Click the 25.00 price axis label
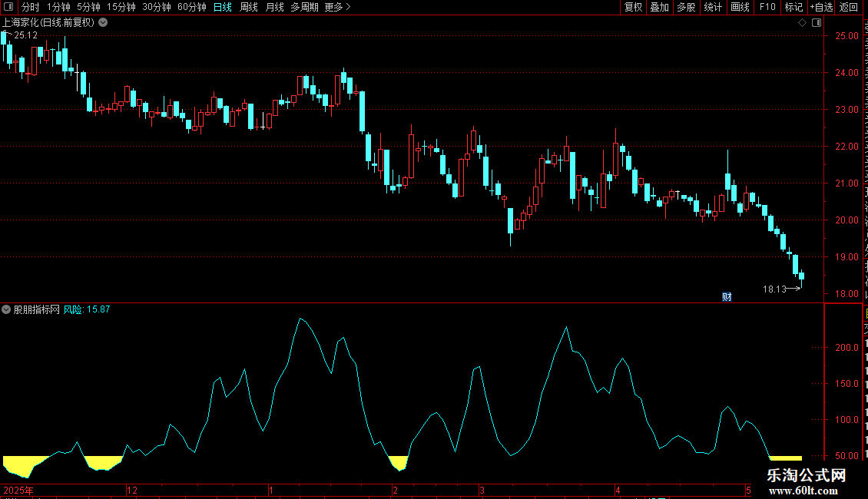Screen dimensions: 868x499 tap(847, 36)
